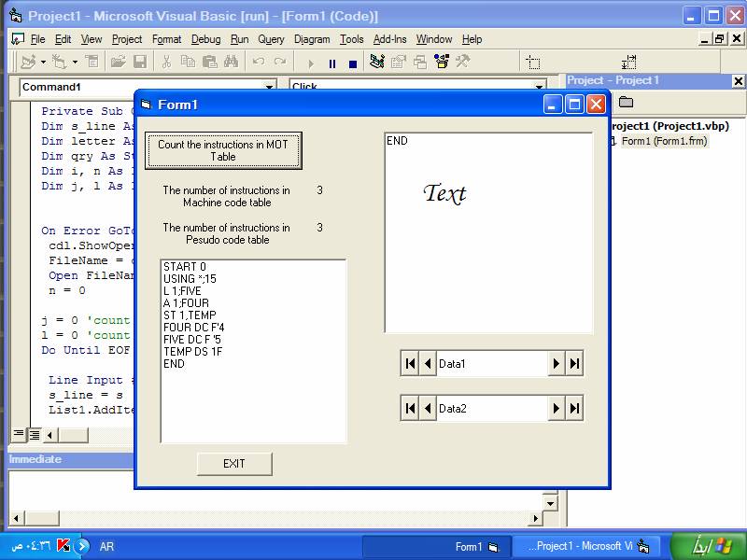
Task: Select Form1 (Form1.frm) in project tree
Action: pyautogui.click(x=664, y=141)
